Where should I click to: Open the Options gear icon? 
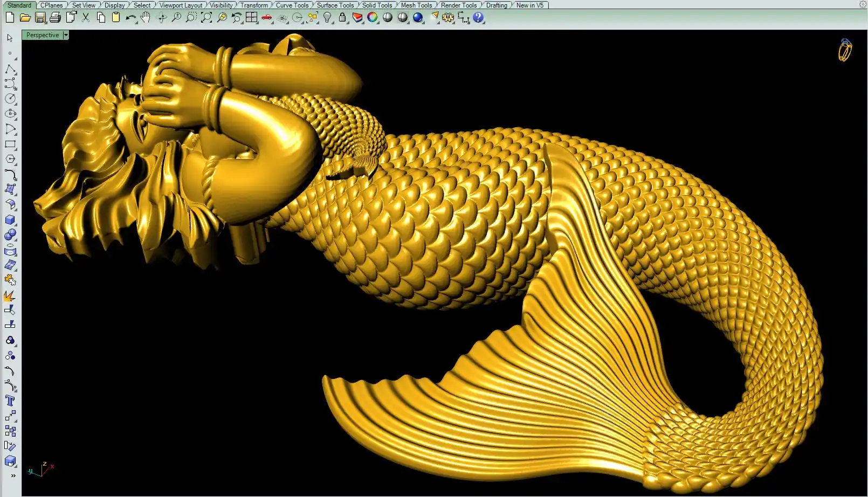click(x=448, y=18)
